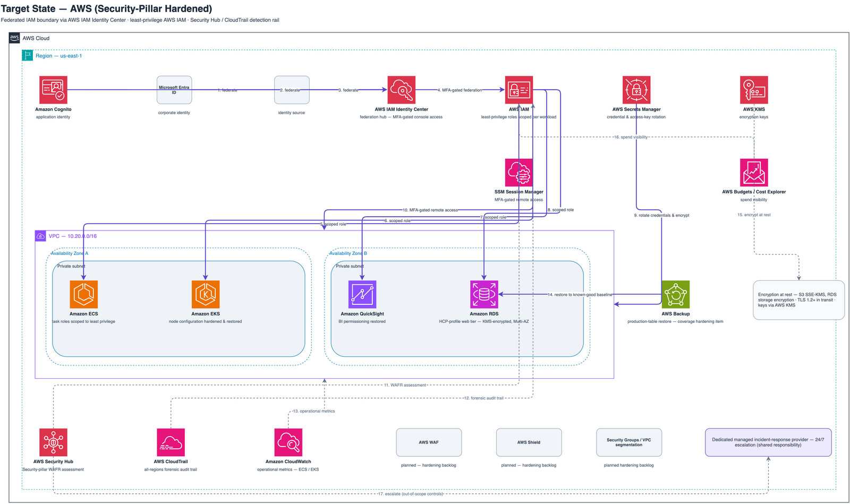Select the Microsoft Entra ID box
Screen dimensions: 850x504
174,90
